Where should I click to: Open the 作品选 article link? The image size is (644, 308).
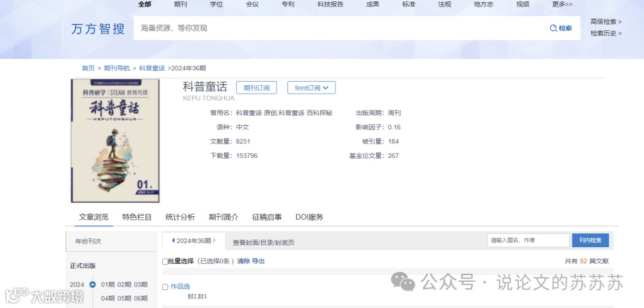click(180, 287)
